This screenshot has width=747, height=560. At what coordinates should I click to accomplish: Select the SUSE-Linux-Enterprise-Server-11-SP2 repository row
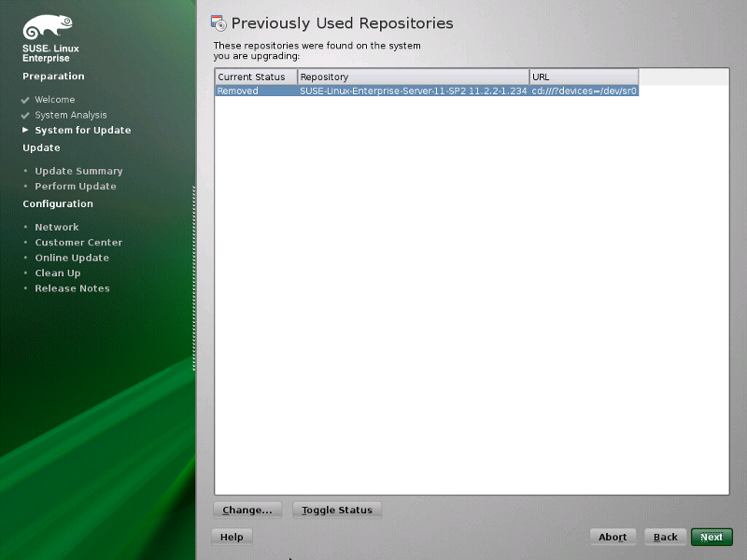413,91
